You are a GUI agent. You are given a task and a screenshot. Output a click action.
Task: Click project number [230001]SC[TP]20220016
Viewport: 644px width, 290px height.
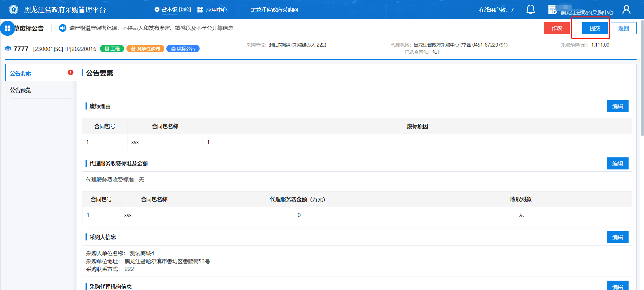point(65,49)
